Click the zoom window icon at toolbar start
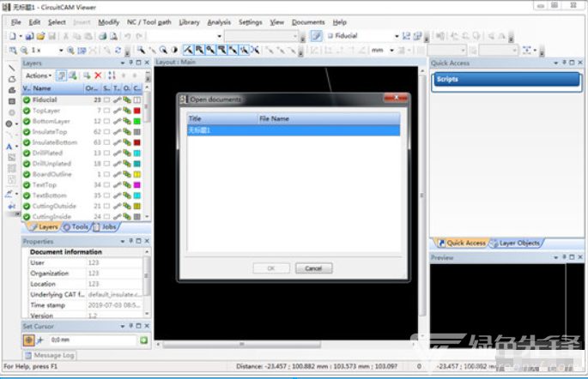 point(13,51)
